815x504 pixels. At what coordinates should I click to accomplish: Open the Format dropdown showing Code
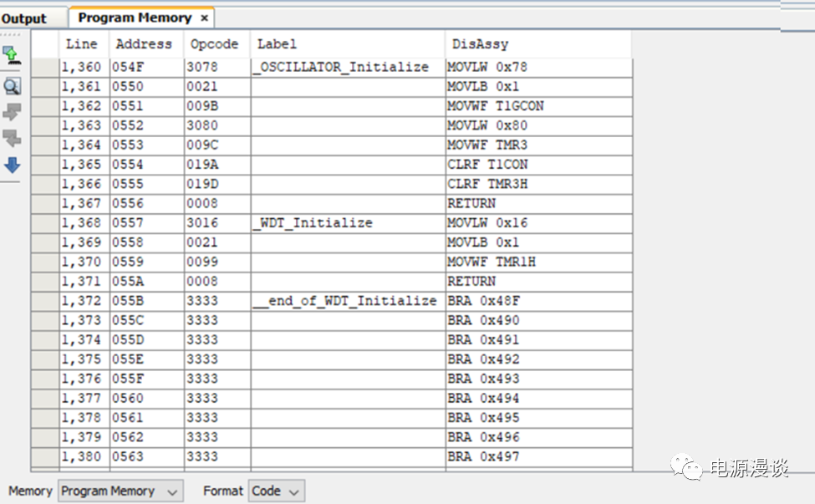coord(277,491)
